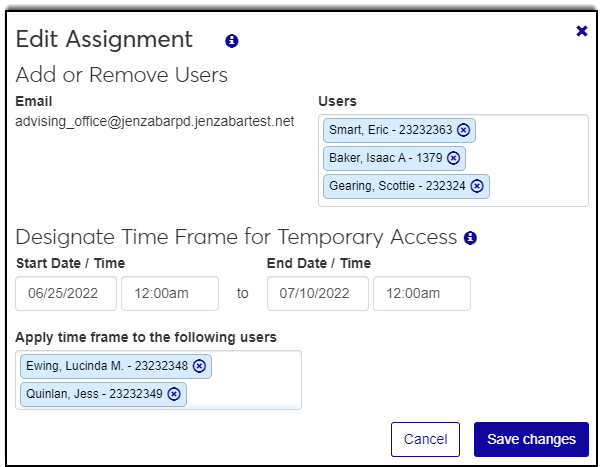The image size is (603, 467).
Task: Close the Edit Assignment dialog
Action: (x=582, y=31)
